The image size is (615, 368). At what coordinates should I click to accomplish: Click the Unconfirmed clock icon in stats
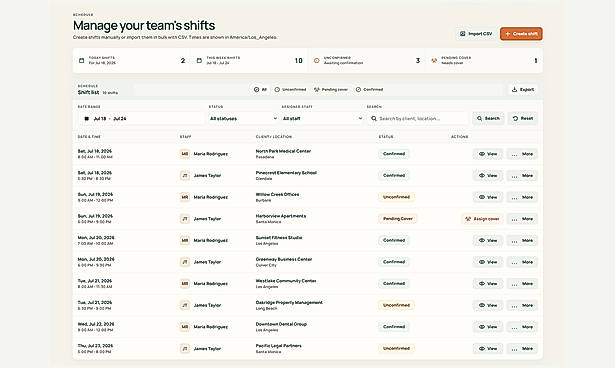click(317, 60)
